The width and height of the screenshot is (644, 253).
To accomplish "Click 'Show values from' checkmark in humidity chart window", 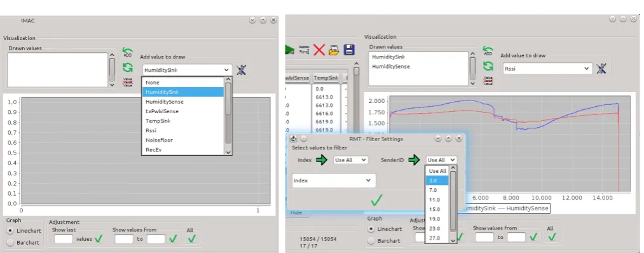I will tap(533, 237).
